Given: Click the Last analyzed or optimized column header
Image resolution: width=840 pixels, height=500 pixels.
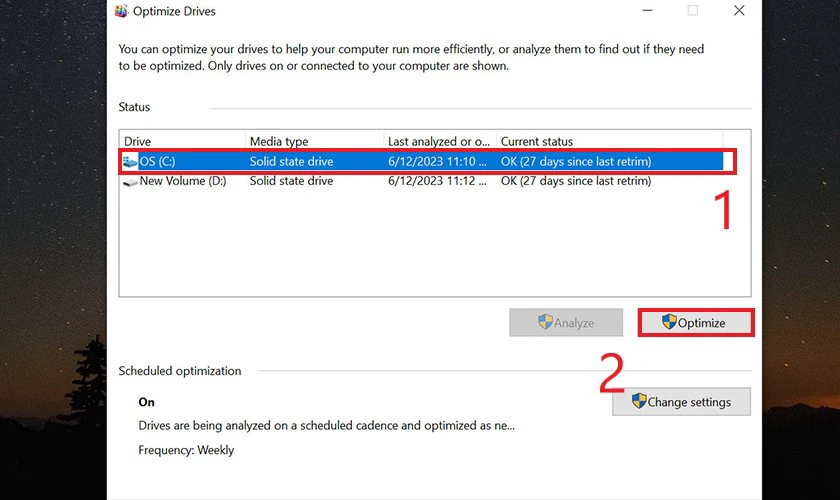Looking at the screenshot, I should click(x=440, y=141).
